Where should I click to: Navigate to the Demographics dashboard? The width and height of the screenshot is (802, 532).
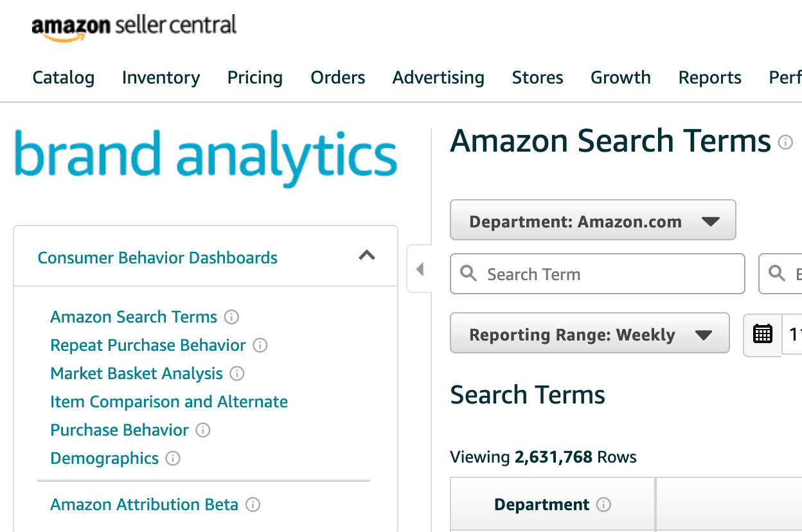point(104,458)
